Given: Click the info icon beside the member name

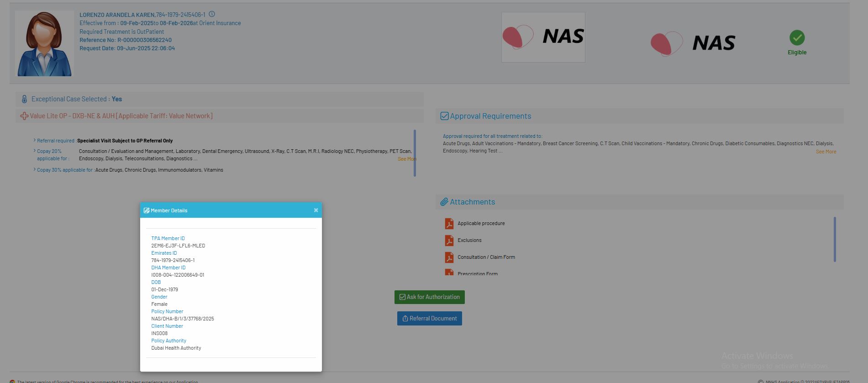Looking at the screenshot, I should click(x=212, y=14).
